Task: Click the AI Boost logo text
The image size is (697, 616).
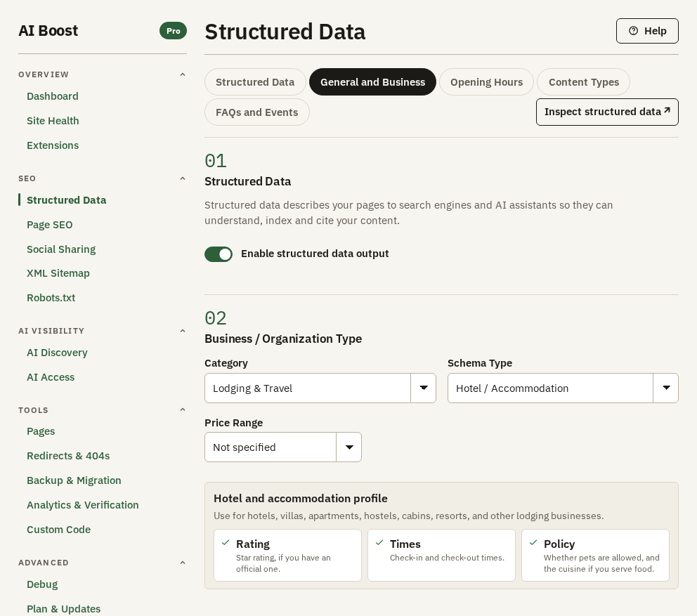Action: 48,31
